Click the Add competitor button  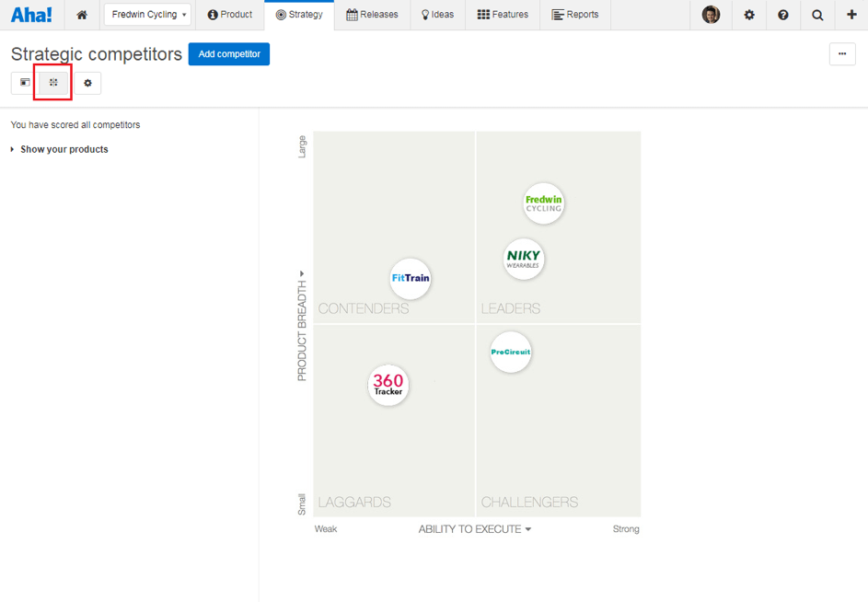[x=228, y=54]
